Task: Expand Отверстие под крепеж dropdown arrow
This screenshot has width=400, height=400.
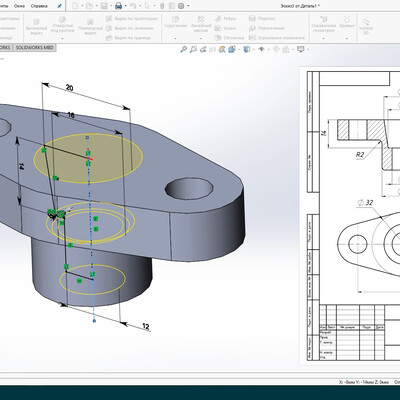Action: 62,38
